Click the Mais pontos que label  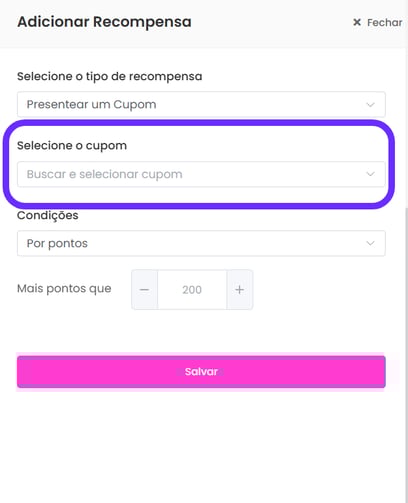[x=64, y=289]
